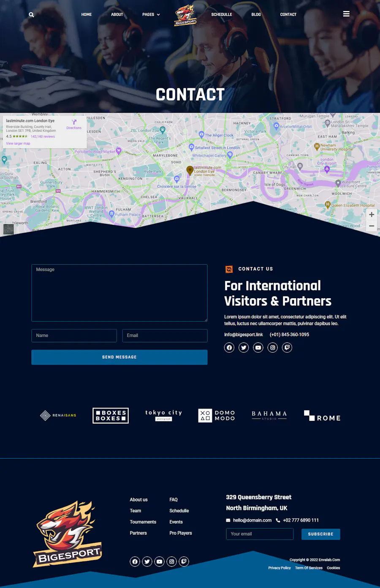
Task: Click the Copyright 2022 Envalab.Com text
Action: [315, 560]
